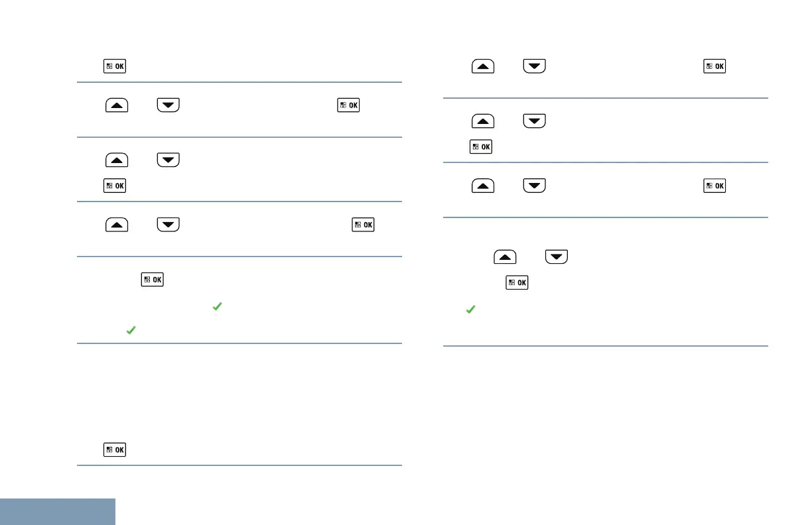This screenshot has height=525, width=812.
Task: Click the green checkmark in the right column
Action: (x=470, y=310)
